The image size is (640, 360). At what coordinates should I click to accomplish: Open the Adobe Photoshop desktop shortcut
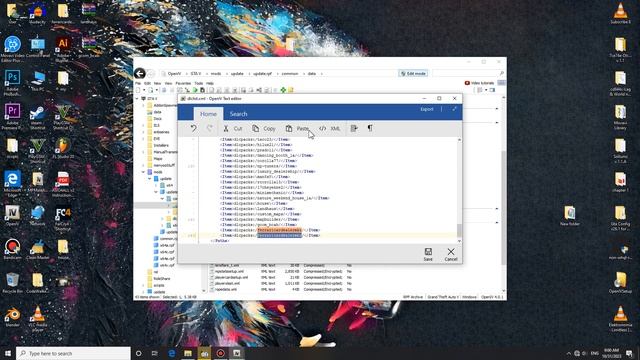click(12, 82)
